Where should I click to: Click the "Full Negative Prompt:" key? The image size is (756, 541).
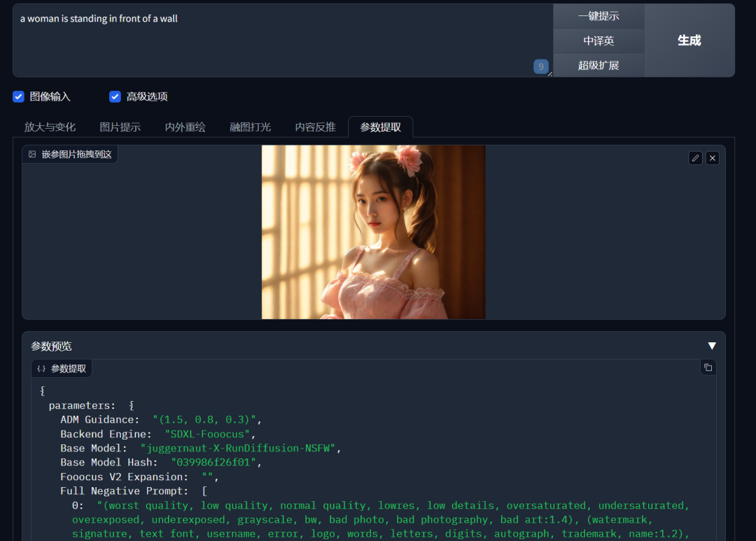pyautogui.click(x=125, y=491)
